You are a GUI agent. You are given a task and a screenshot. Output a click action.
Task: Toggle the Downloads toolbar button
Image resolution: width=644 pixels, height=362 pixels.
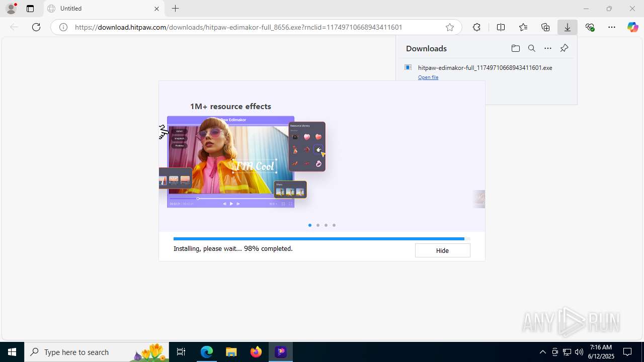(x=568, y=27)
